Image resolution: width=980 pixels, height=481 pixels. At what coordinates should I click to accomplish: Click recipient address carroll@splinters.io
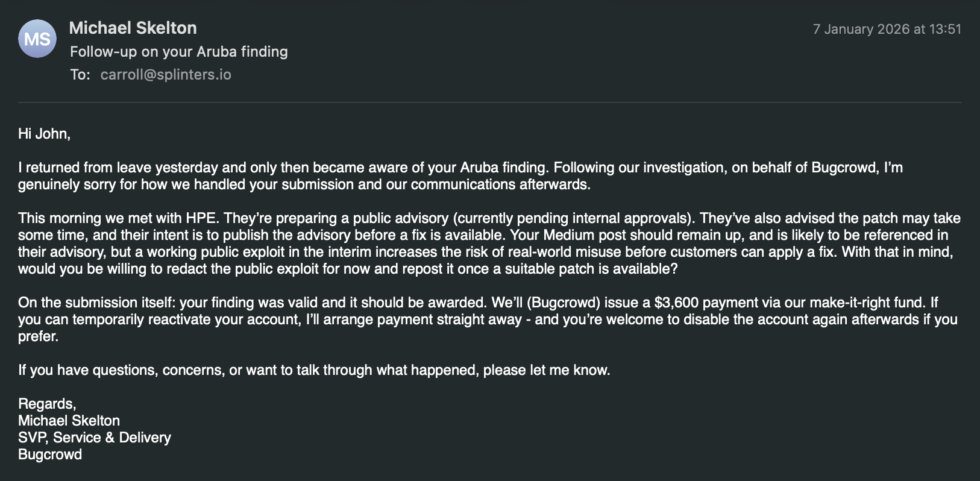pyautogui.click(x=166, y=75)
